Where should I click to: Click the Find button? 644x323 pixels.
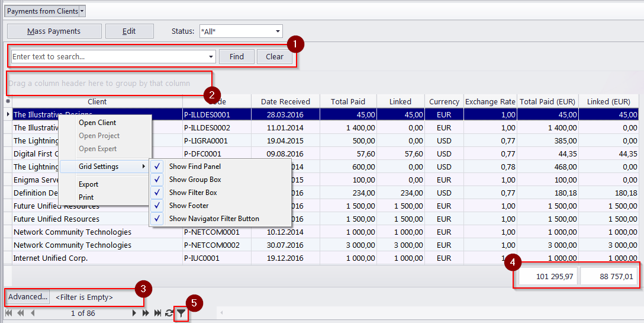tap(237, 57)
